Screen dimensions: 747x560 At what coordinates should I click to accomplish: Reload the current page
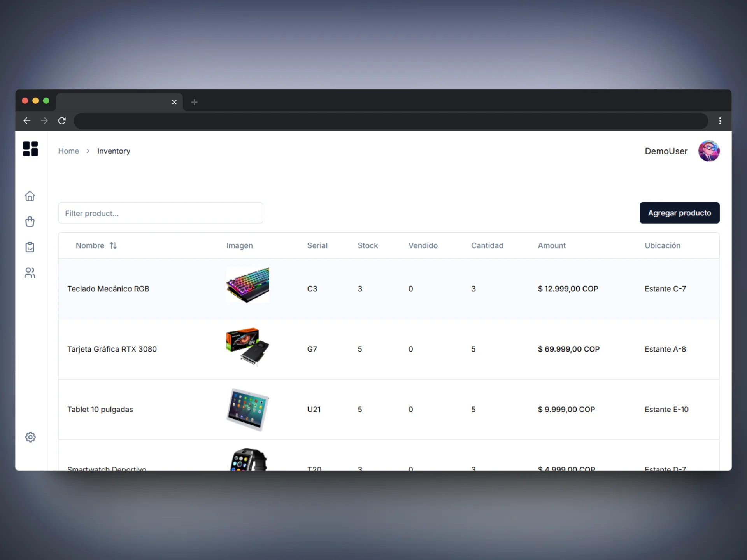(62, 121)
